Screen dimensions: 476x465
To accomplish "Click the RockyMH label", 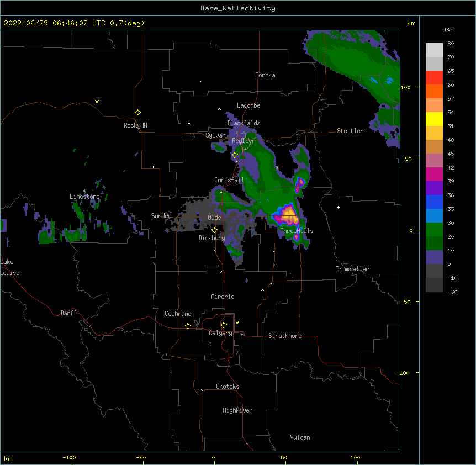I will 135,125.
